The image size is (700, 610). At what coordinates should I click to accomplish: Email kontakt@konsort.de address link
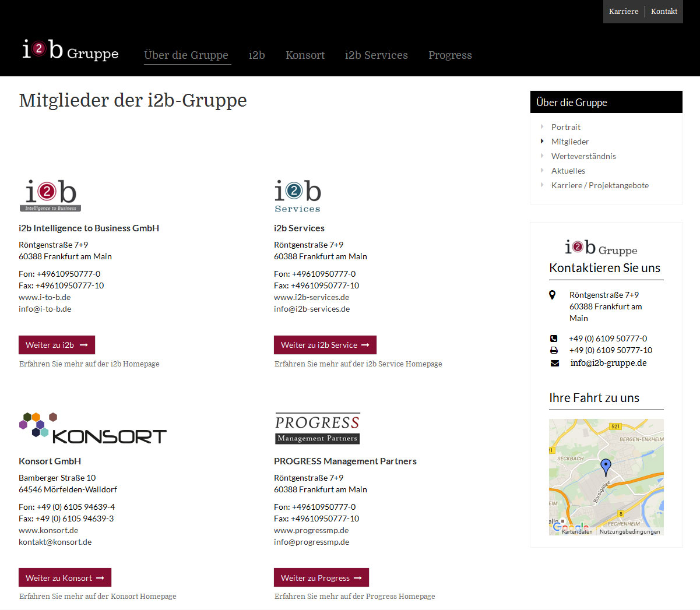click(55, 542)
